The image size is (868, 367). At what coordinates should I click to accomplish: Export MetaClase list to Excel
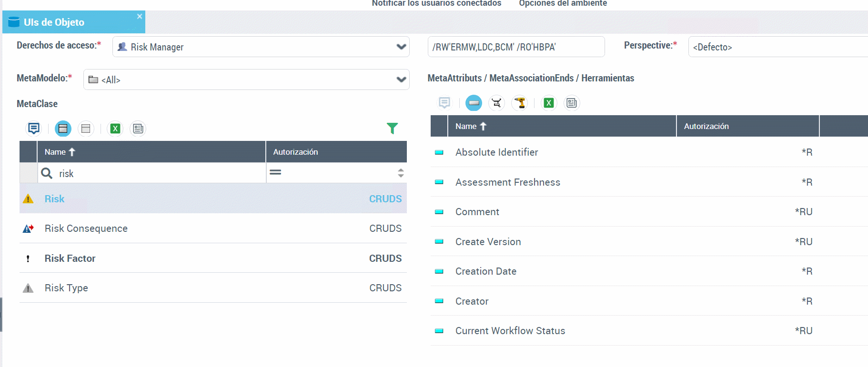(115, 129)
